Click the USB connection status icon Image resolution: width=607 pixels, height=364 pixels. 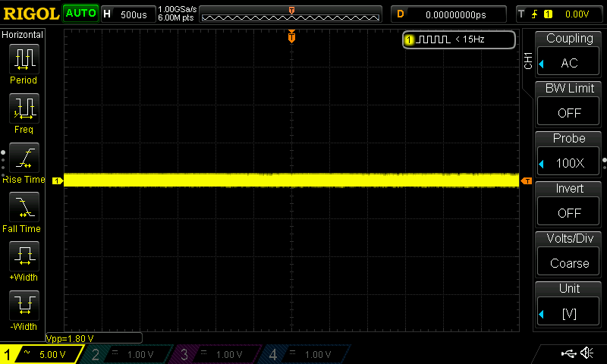point(568,353)
